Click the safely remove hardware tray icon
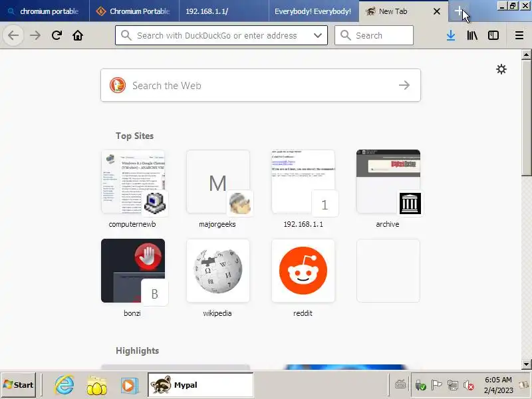This screenshot has width=532, height=399. 420,385
